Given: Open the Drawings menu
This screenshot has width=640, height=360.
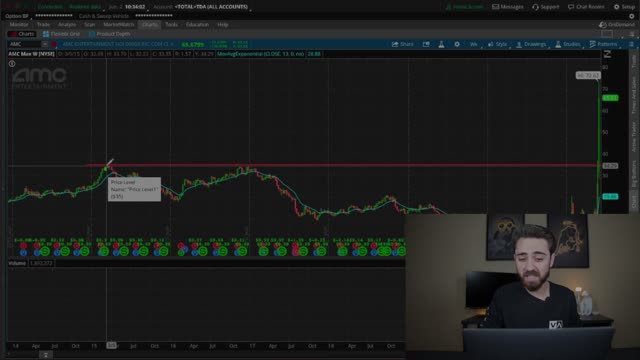Looking at the screenshot, I should pos(531,44).
